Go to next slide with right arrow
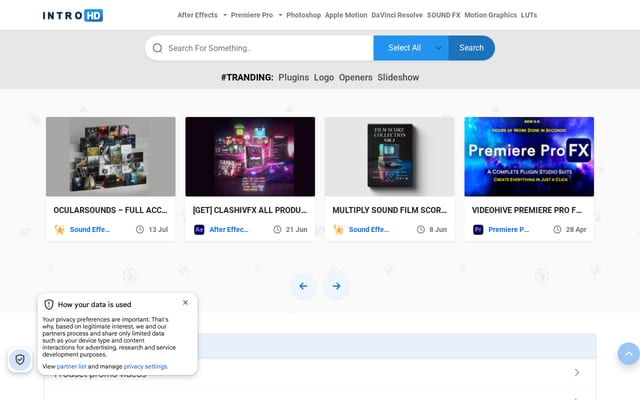This screenshot has height=400, width=640. (336, 286)
